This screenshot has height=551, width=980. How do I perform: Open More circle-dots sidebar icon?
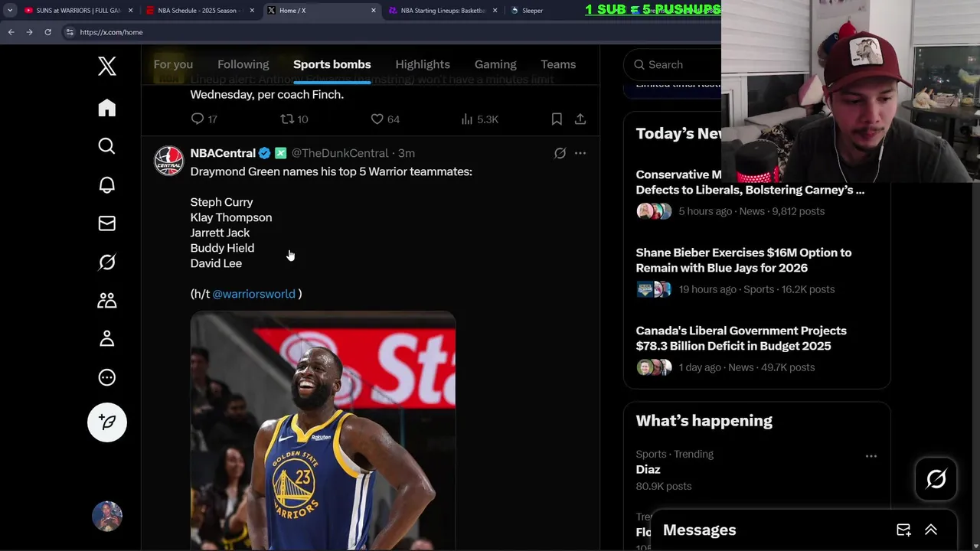click(107, 377)
